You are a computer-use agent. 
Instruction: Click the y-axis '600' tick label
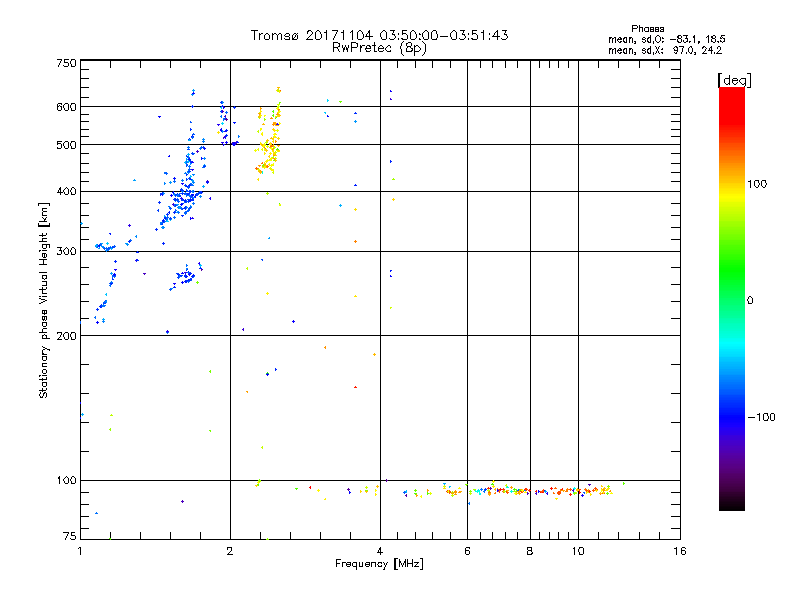(66, 107)
